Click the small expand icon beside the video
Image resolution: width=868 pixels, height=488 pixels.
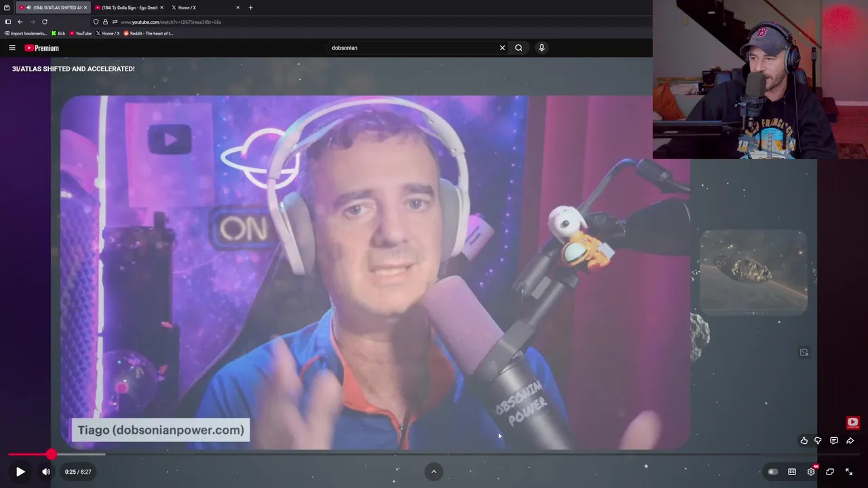click(x=804, y=352)
